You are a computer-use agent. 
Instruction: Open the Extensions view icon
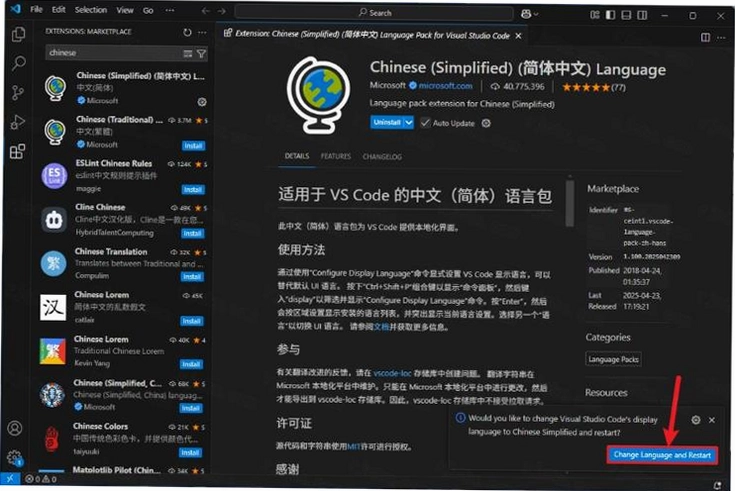point(17,151)
